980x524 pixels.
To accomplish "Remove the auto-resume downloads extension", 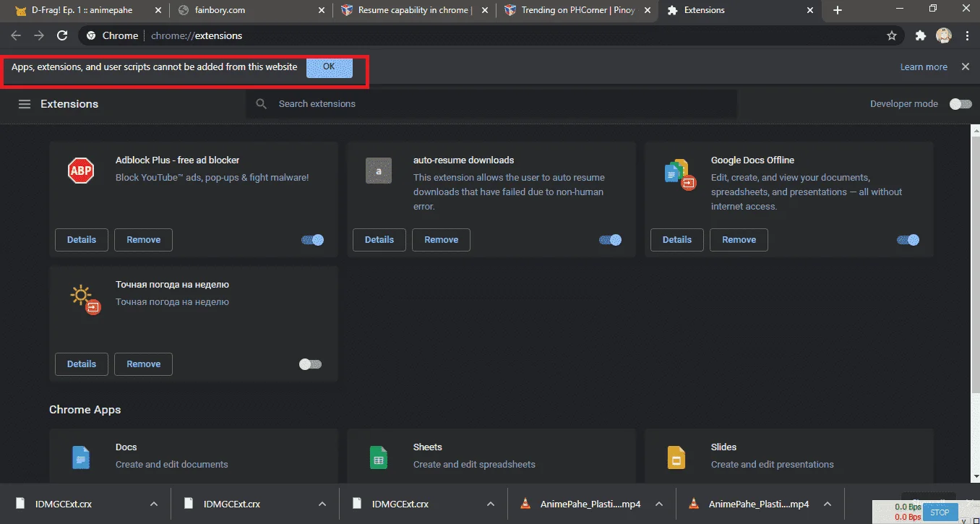I will (441, 240).
